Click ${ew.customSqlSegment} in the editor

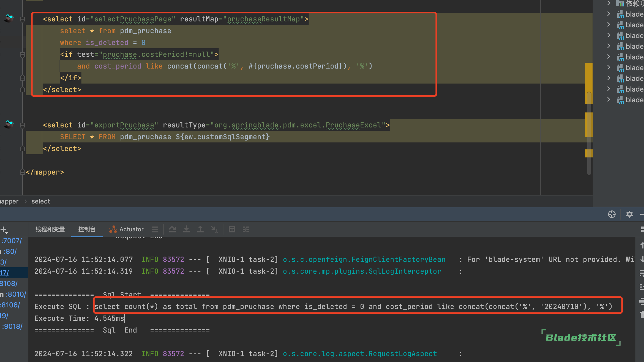pos(223,137)
